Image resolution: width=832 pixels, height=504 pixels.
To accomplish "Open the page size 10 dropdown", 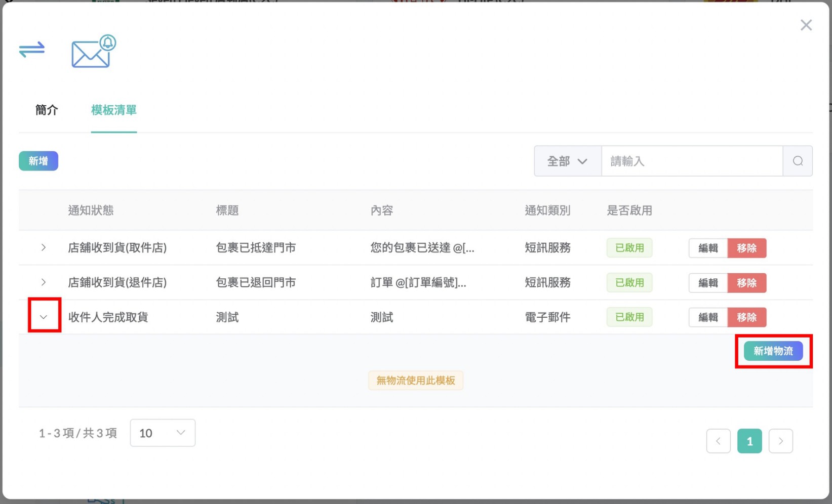I will [162, 433].
